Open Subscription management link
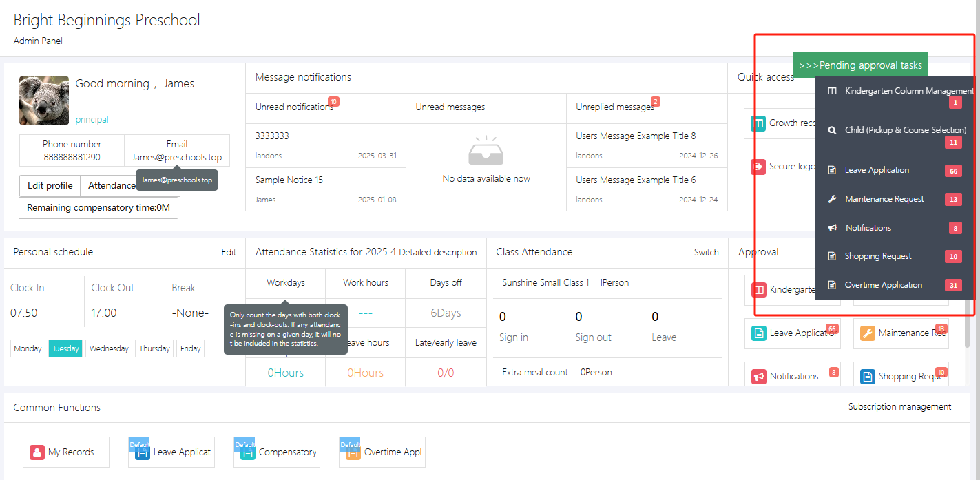 coord(899,407)
